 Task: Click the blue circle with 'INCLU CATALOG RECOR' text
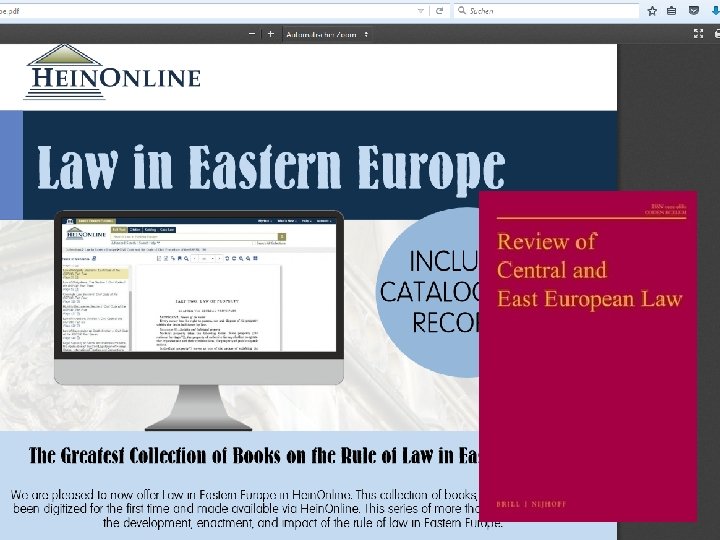428,292
